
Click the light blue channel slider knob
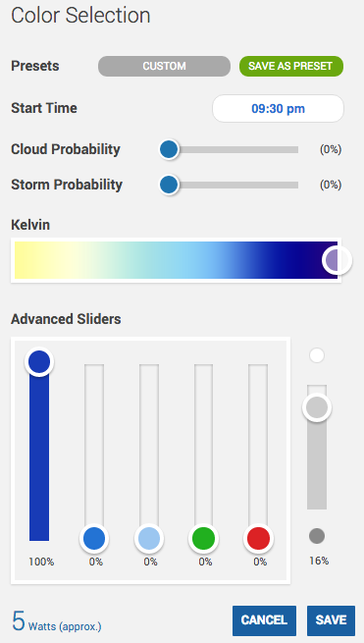[x=149, y=538]
